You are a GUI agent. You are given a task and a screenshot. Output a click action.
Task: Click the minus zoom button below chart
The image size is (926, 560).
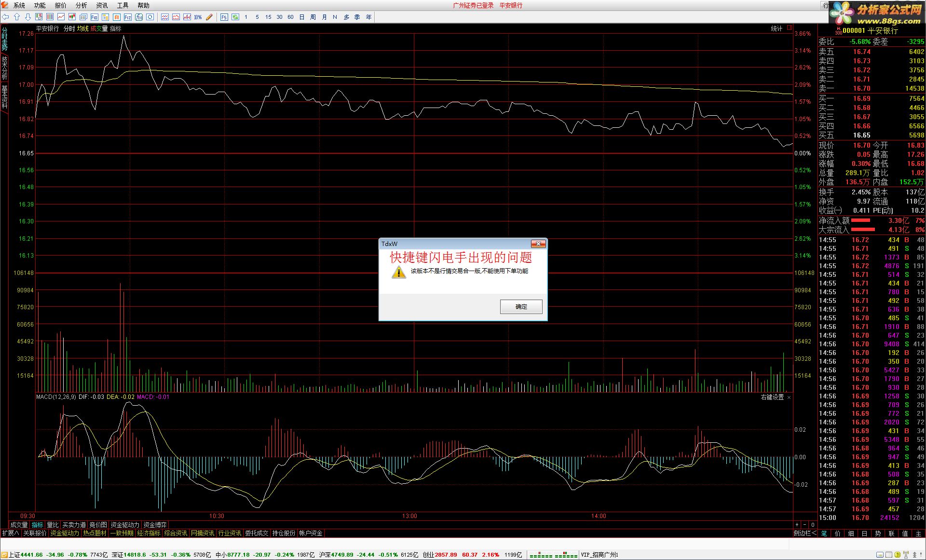(804, 525)
